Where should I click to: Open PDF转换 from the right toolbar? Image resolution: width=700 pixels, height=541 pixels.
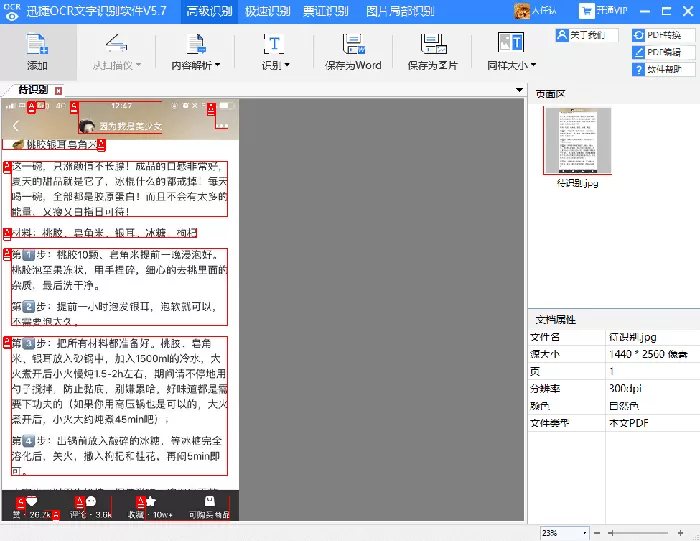click(x=663, y=35)
